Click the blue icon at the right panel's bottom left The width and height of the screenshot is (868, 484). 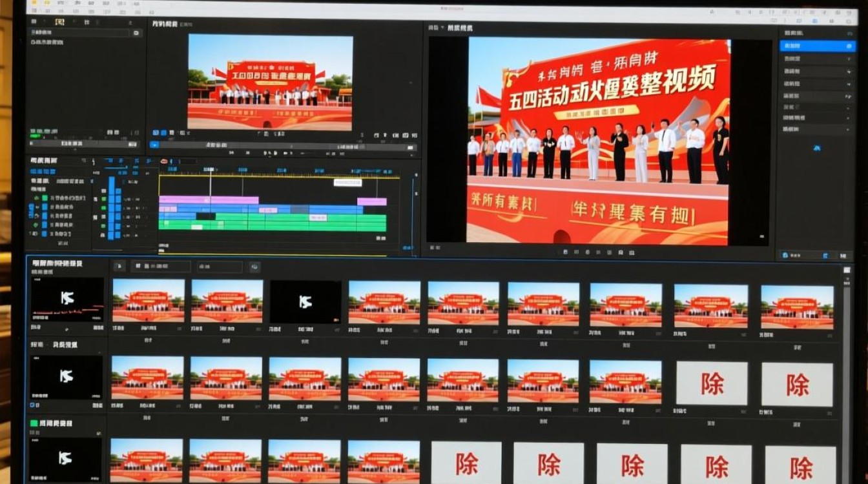point(785,256)
